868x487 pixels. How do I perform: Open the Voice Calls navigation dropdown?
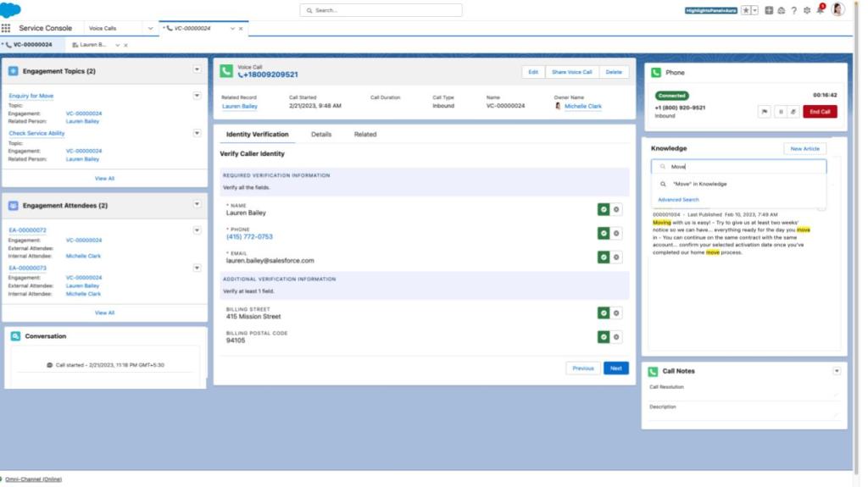[151, 28]
